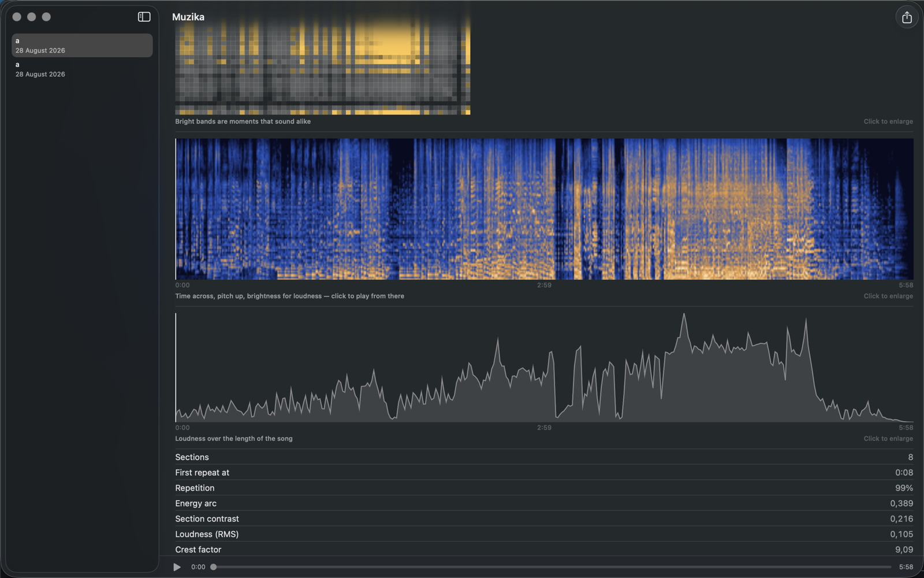The width and height of the screenshot is (924, 578).
Task: Click the repetition value '99%'
Action: (x=904, y=488)
